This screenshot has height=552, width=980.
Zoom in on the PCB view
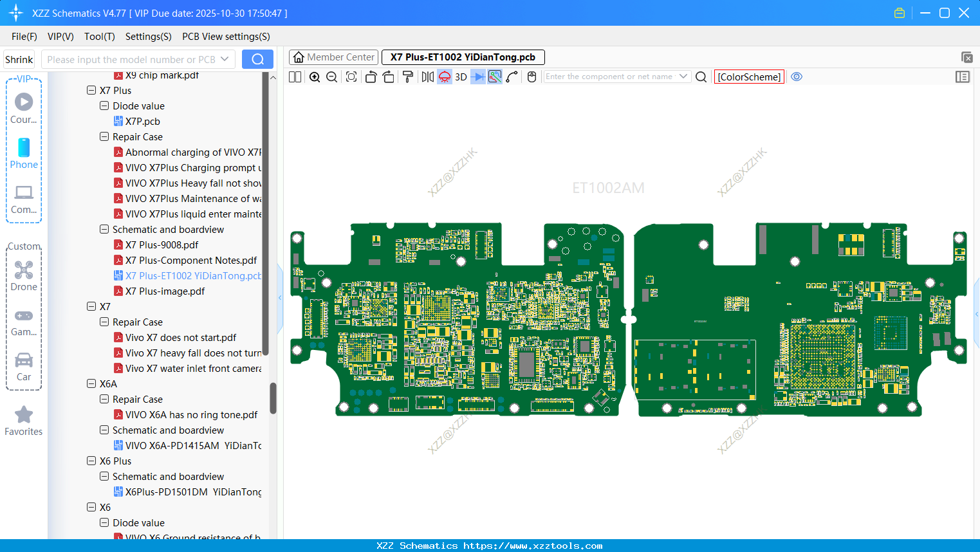[x=315, y=77]
